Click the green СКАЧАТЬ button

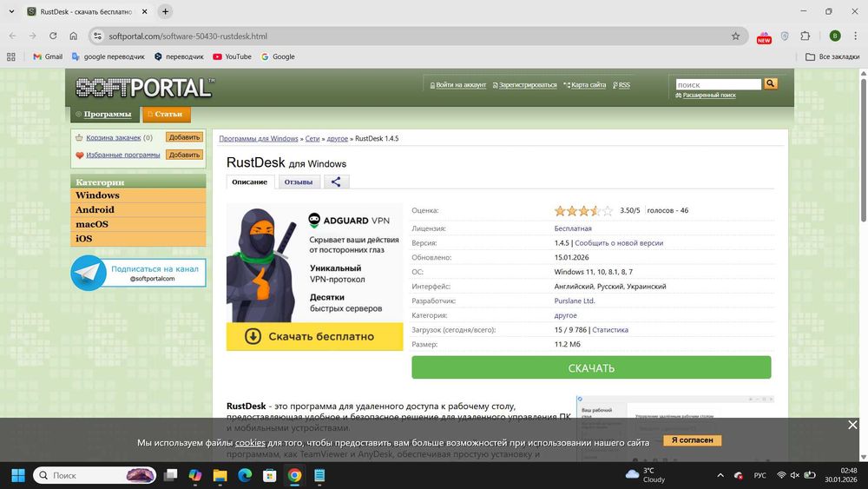(x=591, y=367)
